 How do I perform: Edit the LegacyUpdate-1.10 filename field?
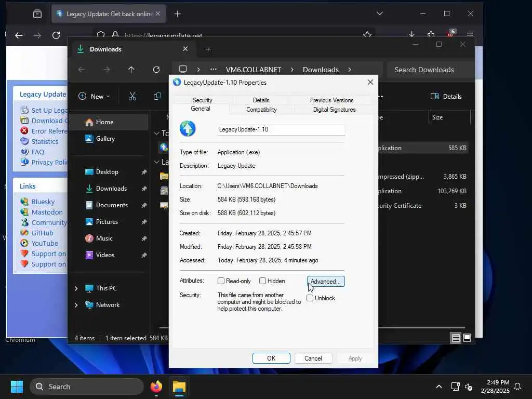(x=281, y=129)
